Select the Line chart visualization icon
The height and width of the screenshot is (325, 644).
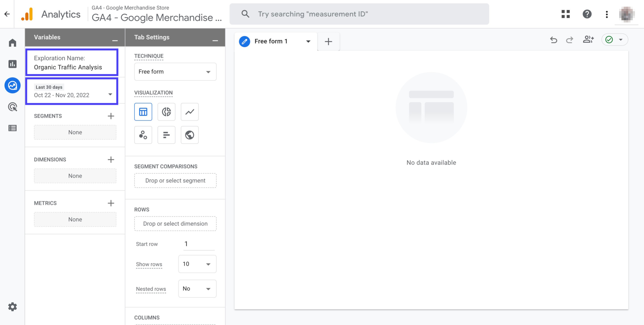(189, 112)
